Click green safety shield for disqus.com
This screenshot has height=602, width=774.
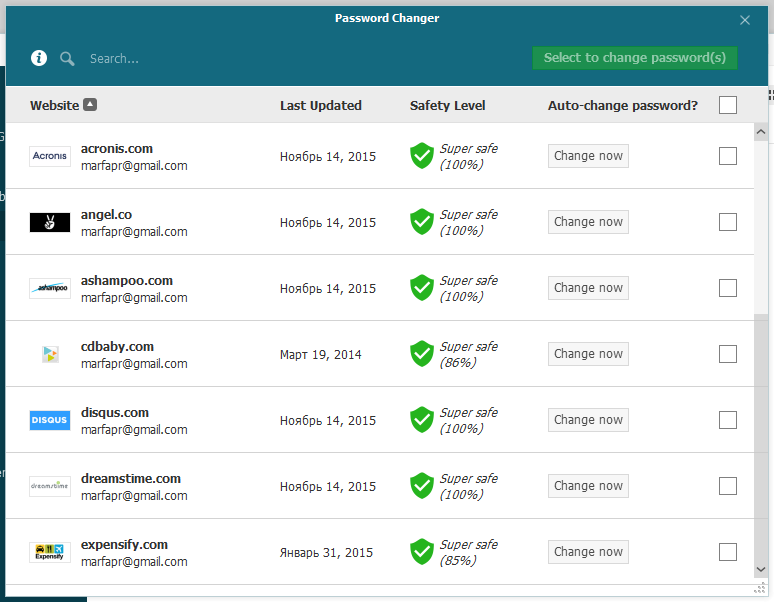click(x=422, y=420)
